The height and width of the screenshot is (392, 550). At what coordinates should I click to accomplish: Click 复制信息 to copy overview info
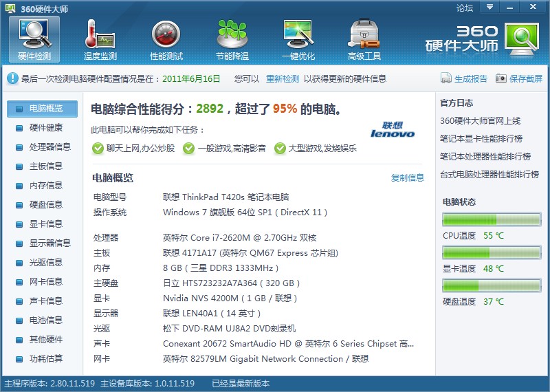pyautogui.click(x=408, y=178)
